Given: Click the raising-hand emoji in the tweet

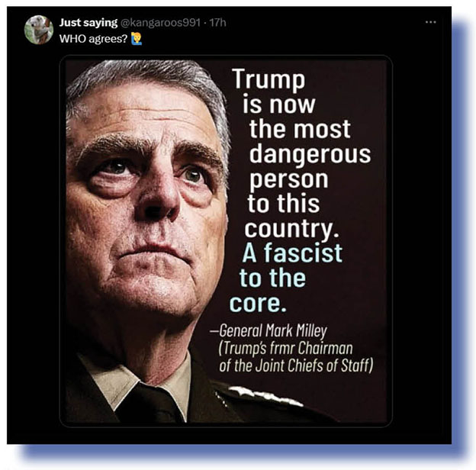Looking at the screenshot, I should click(x=137, y=39).
